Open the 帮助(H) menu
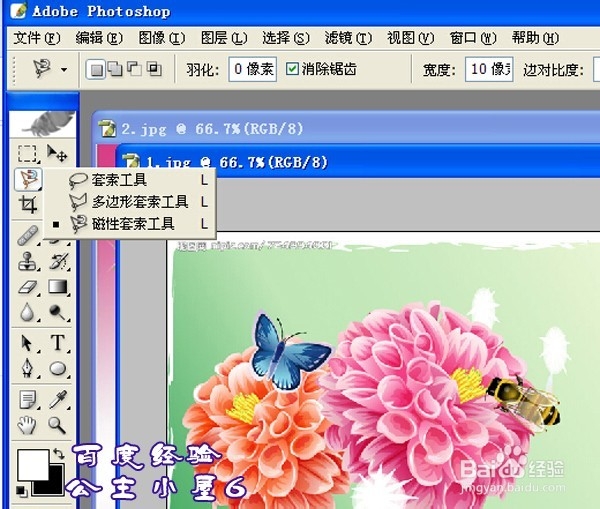 pyautogui.click(x=535, y=38)
